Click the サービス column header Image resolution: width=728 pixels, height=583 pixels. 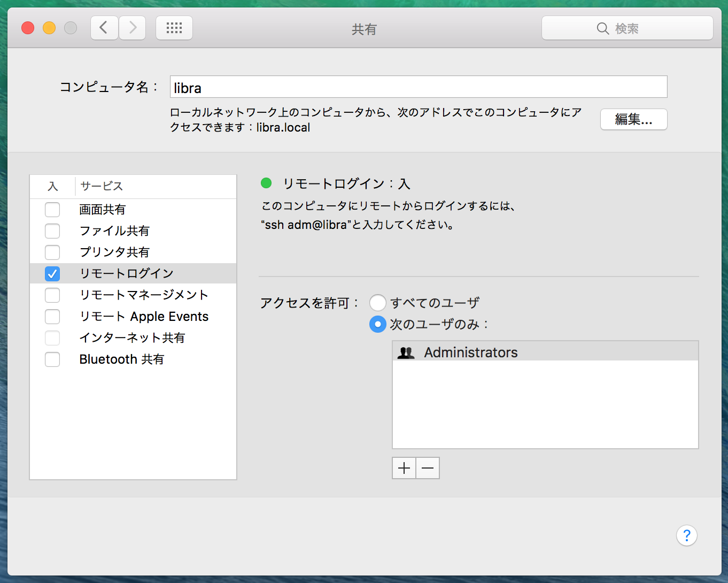pyautogui.click(x=156, y=186)
